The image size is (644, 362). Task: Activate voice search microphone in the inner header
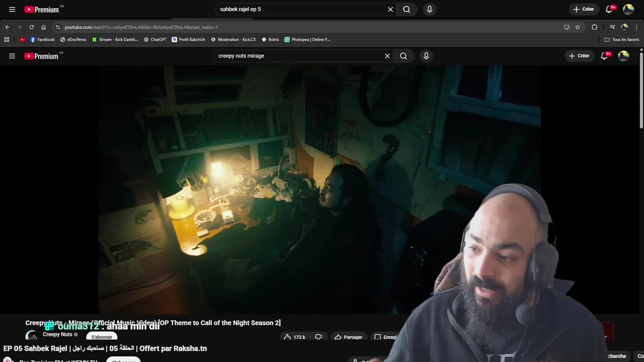(426, 56)
